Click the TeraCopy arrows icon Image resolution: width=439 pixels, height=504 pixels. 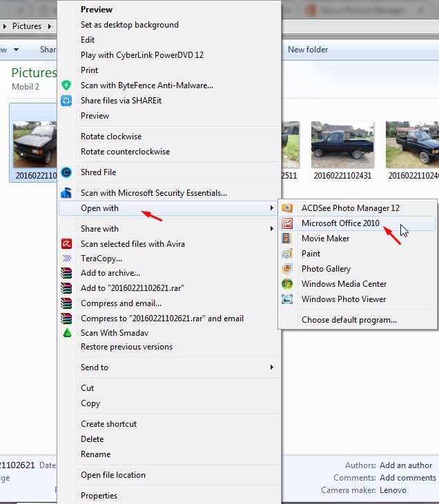(x=67, y=258)
